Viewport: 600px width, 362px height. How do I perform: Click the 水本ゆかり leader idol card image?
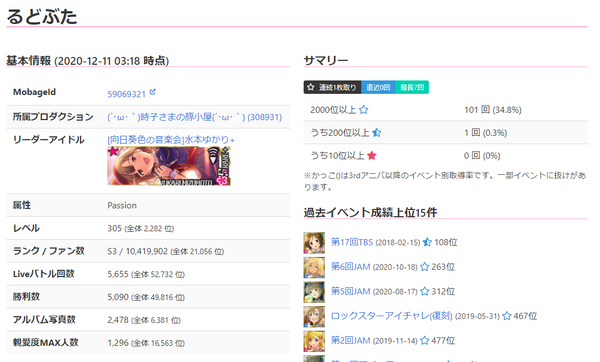pos(169,166)
